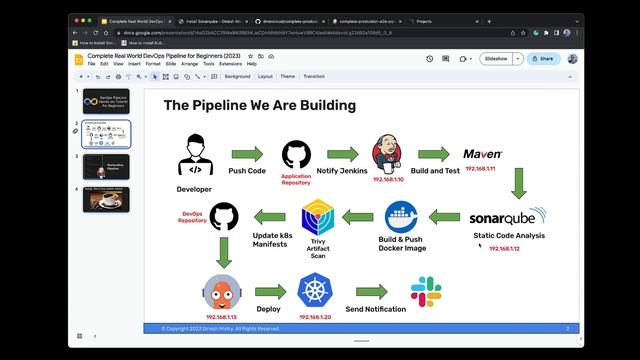Switch to the Projects browser tab
Screen dimensions: 640x360
point(443,21)
